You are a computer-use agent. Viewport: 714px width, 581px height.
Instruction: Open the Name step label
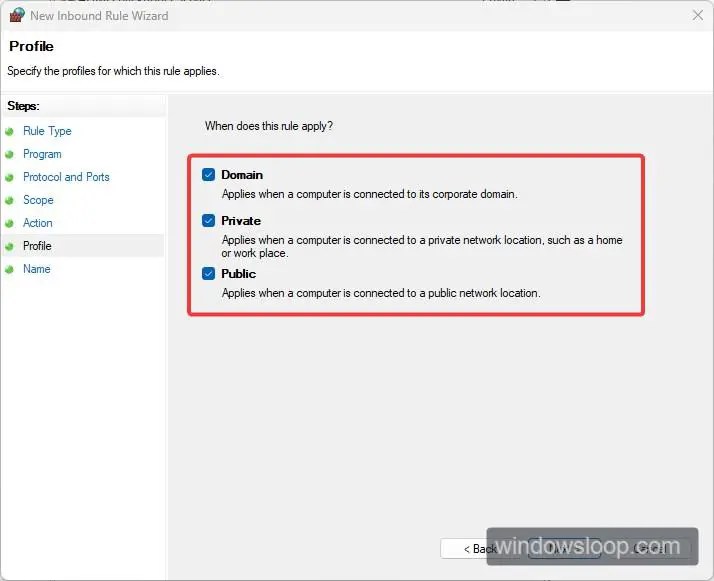pos(36,269)
